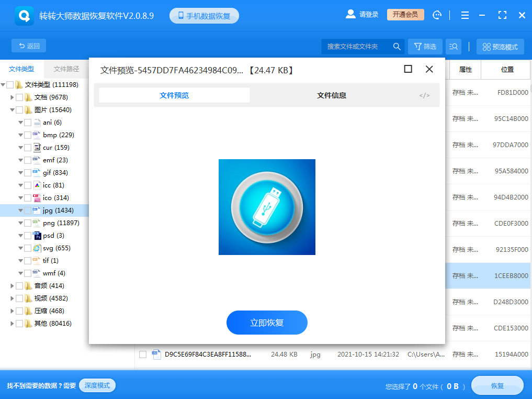The width and height of the screenshot is (532, 399).
Task: Click the </> code icon in preview dialog
Action: click(x=424, y=95)
